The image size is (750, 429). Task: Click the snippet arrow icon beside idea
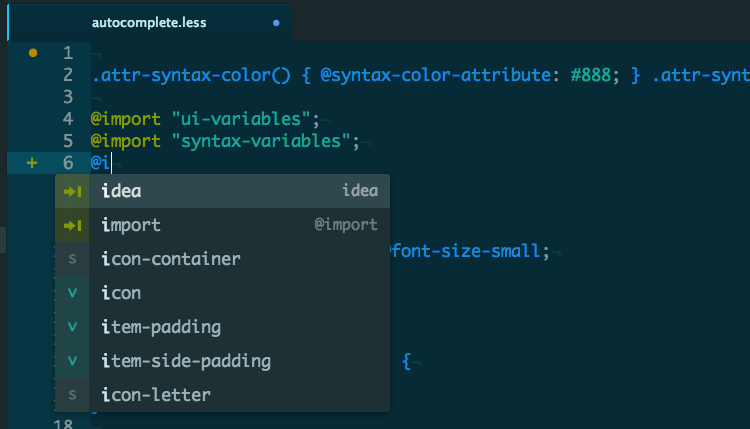point(72,191)
